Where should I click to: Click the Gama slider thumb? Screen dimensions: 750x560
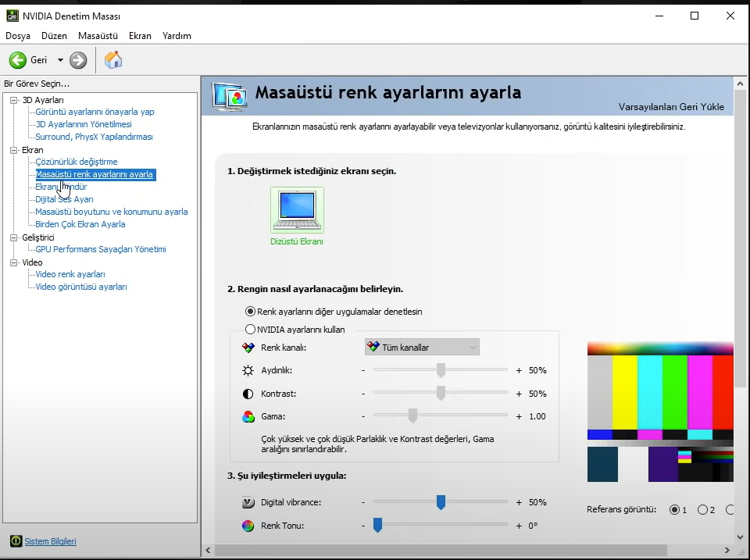[x=412, y=416]
